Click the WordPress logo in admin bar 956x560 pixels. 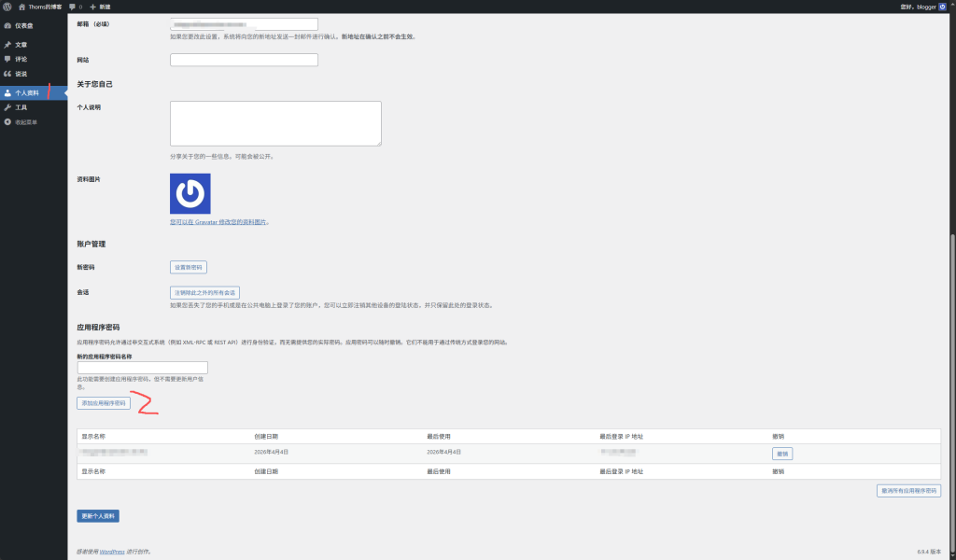(x=7, y=7)
